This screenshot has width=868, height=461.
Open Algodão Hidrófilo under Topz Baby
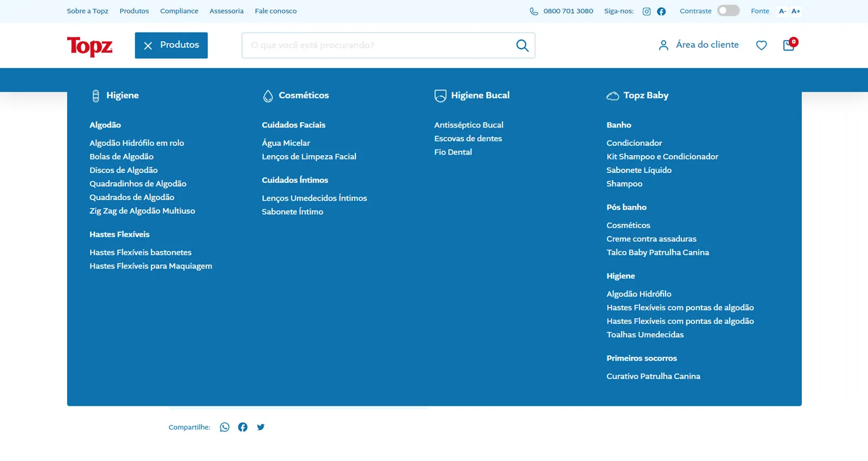coord(639,294)
